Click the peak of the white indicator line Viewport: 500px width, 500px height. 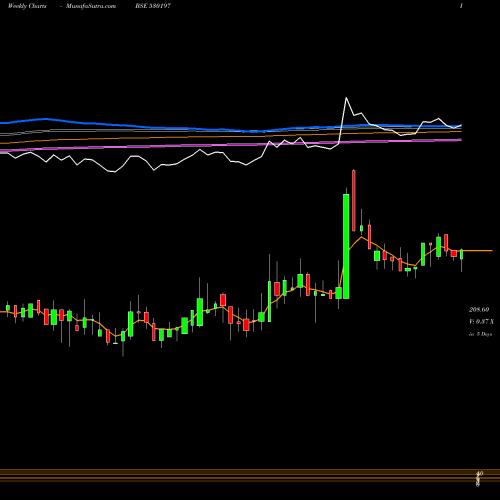pyautogui.click(x=346, y=98)
